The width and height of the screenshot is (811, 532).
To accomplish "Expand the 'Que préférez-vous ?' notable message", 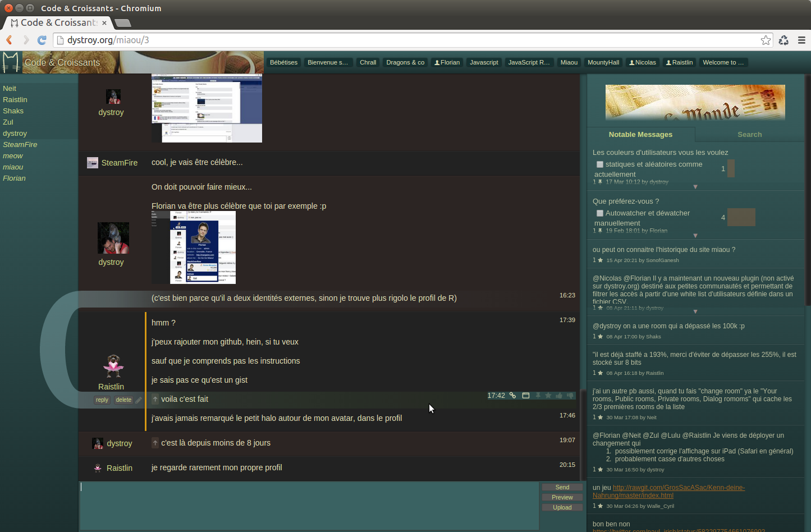I will (695, 236).
